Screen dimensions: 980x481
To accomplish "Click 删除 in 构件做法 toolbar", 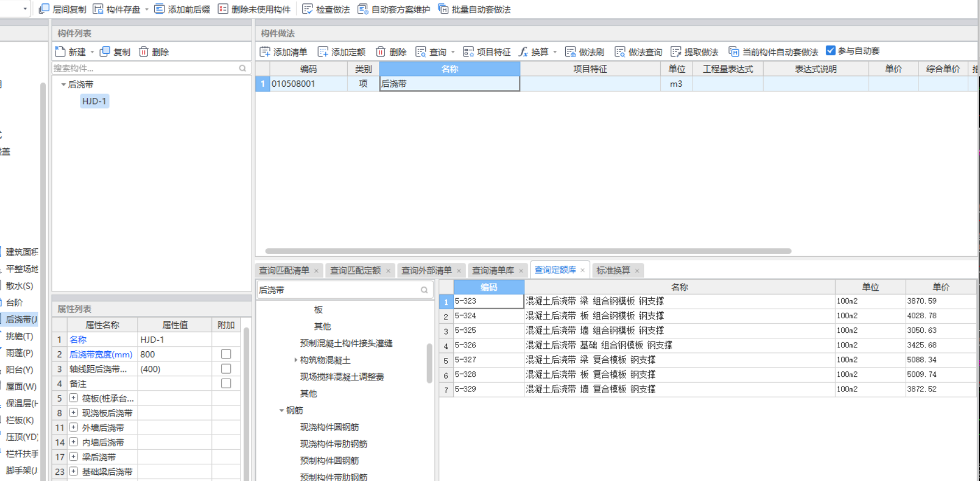I will (391, 52).
